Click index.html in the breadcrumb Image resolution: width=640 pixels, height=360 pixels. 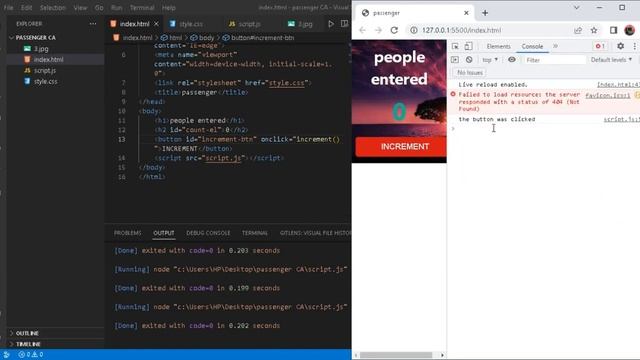(137, 38)
